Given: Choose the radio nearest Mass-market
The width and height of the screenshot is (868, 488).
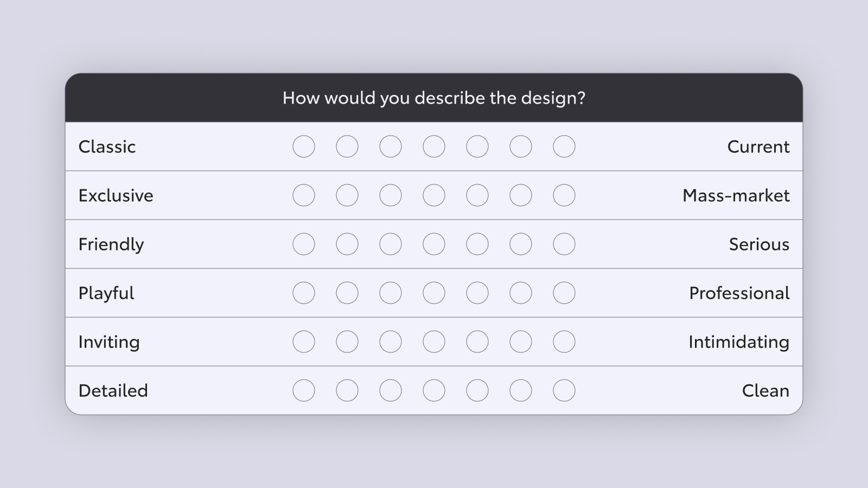Looking at the screenshot, I should coord(564,195).
